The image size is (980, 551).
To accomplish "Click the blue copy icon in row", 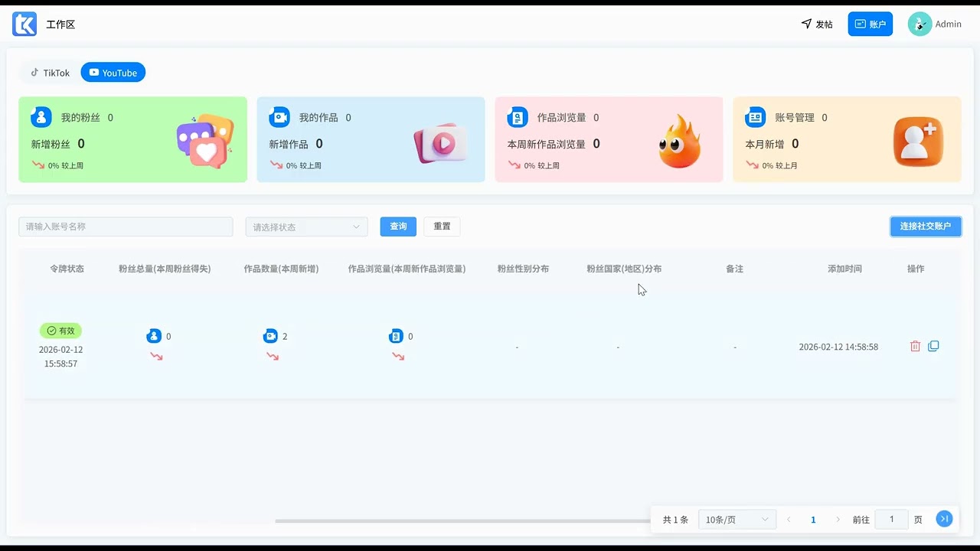I will [x=933, y=346].
